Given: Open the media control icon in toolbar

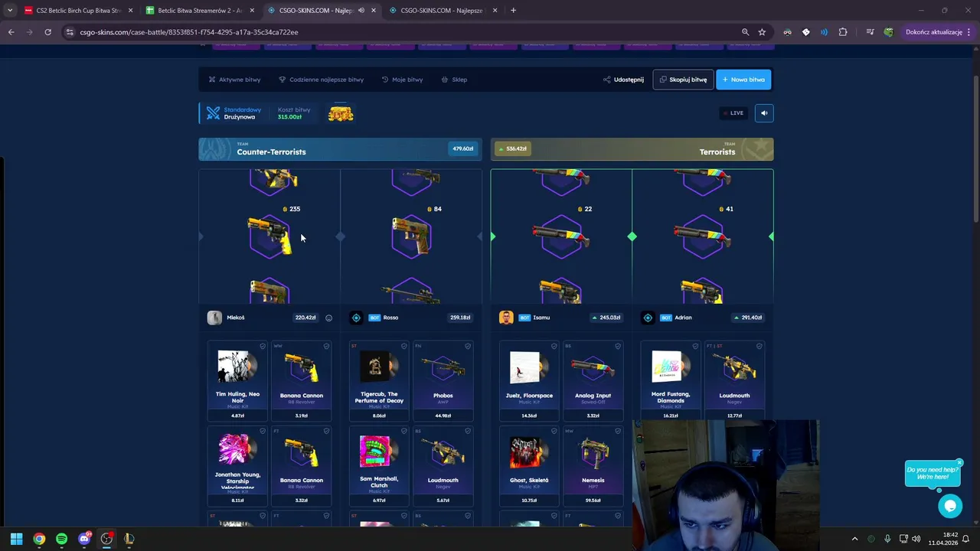Looking at the screenshot, I should pos(870,32).
